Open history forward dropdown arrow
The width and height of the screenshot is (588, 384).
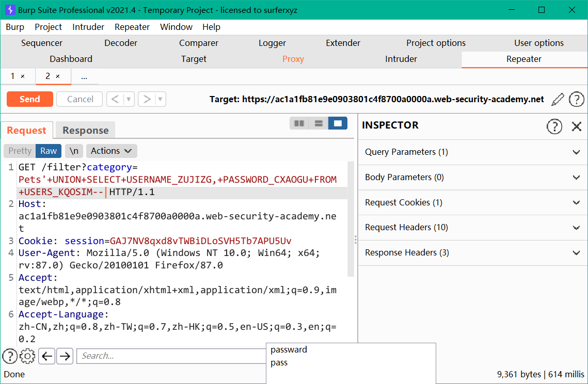coord(160,100)
